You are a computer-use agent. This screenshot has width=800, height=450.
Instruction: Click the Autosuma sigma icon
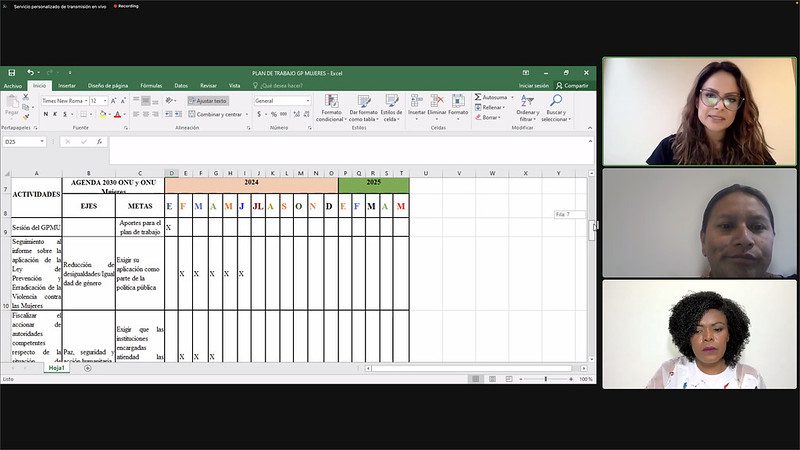pos(478,98)
